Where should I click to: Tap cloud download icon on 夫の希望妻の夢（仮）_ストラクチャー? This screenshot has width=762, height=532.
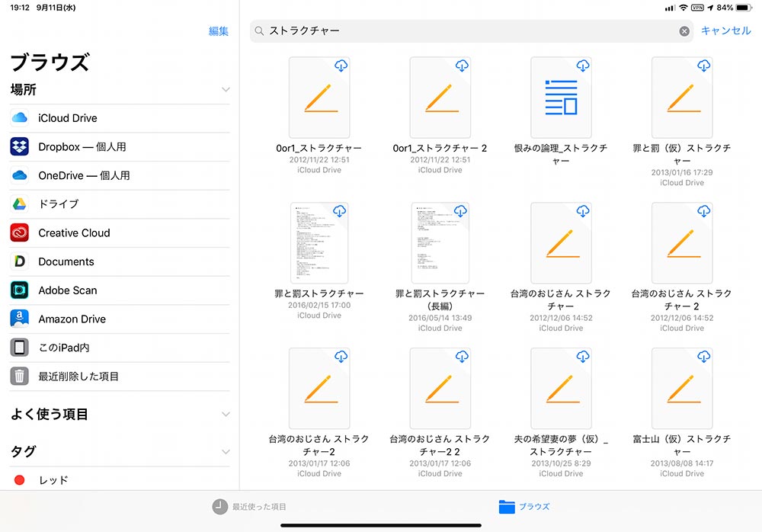click(583, 357)
